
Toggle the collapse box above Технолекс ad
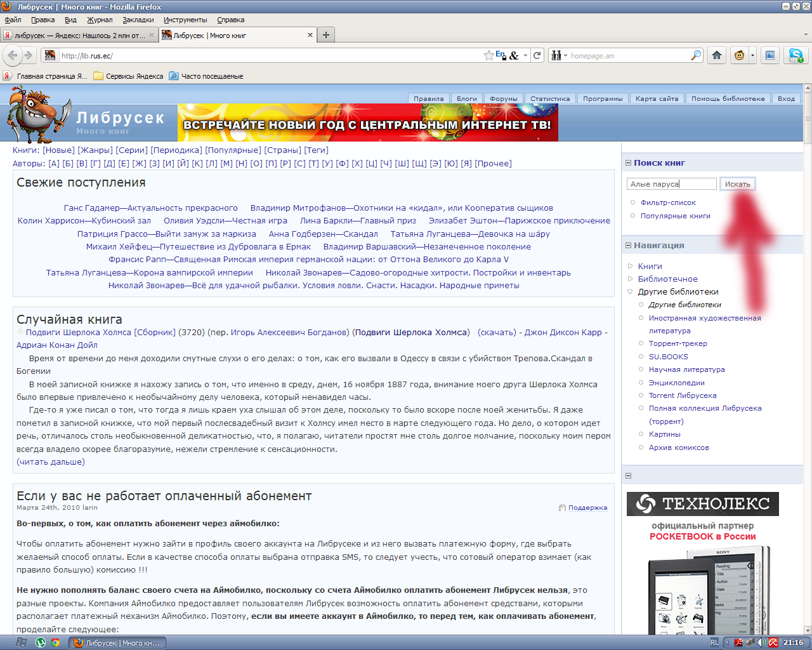click(x=629, y=475)
